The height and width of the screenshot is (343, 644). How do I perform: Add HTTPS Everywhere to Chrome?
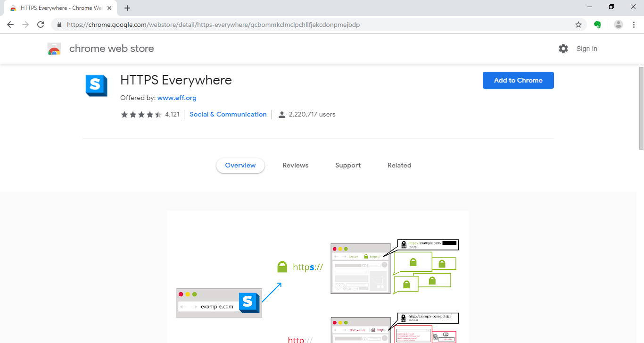point(518,80)
